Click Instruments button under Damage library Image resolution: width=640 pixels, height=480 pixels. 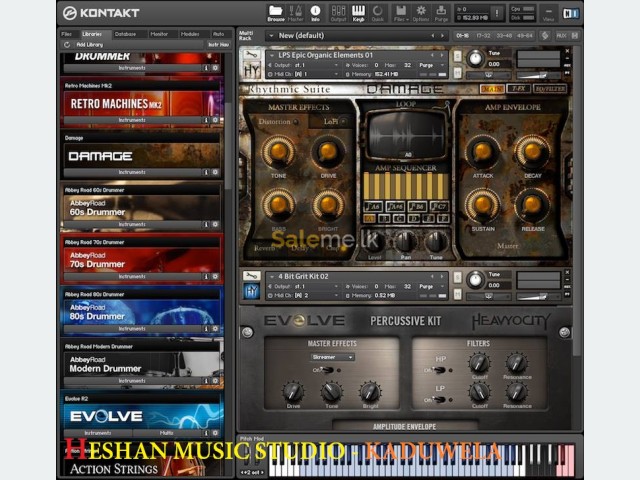132,172
